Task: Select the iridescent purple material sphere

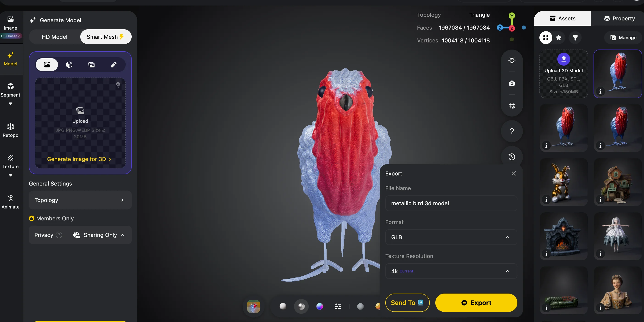Action: [x=320, y=306]
